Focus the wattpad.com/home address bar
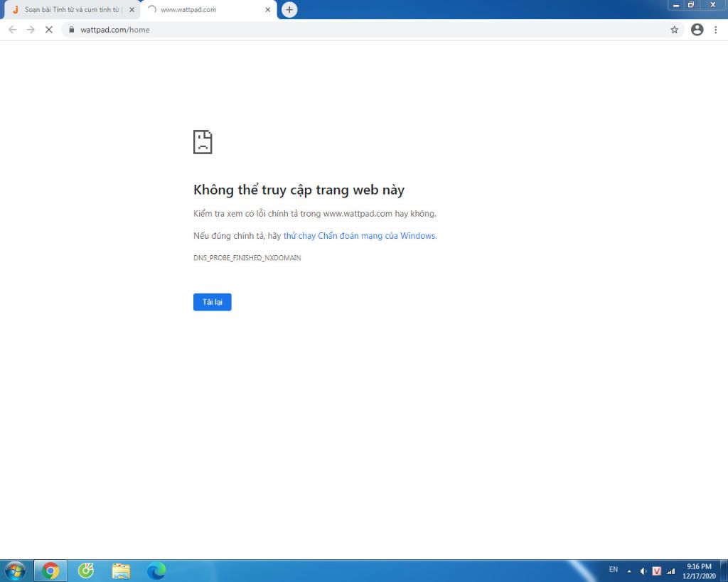This screenshot has width=728, height=582. point(371,30)
